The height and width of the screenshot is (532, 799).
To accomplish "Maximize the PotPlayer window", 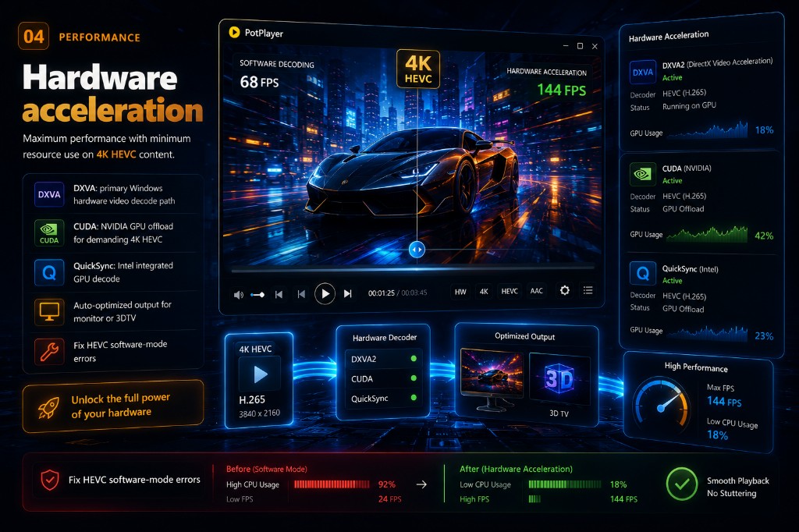I will [580, 46].
